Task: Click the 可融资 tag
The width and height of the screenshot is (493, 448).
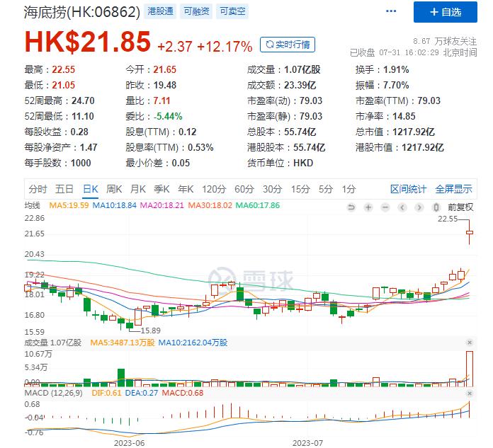Action: pos(196,11)
